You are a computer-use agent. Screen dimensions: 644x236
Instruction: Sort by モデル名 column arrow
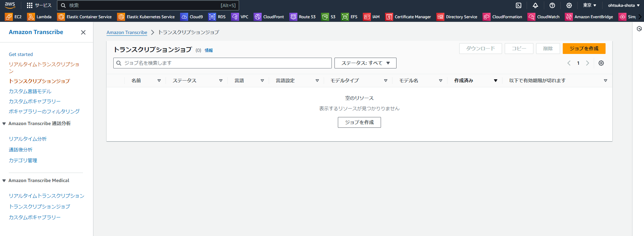pos(441,81)
